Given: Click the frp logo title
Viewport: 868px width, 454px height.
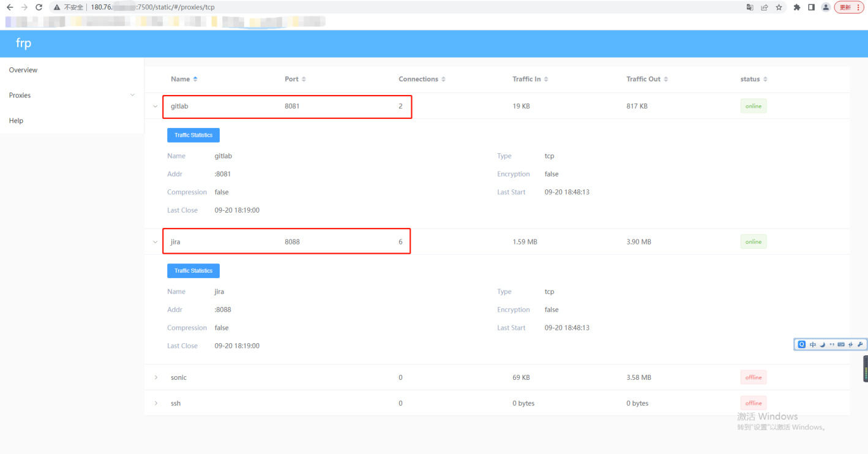Looking at the screenshot, I should pos(23,44).
